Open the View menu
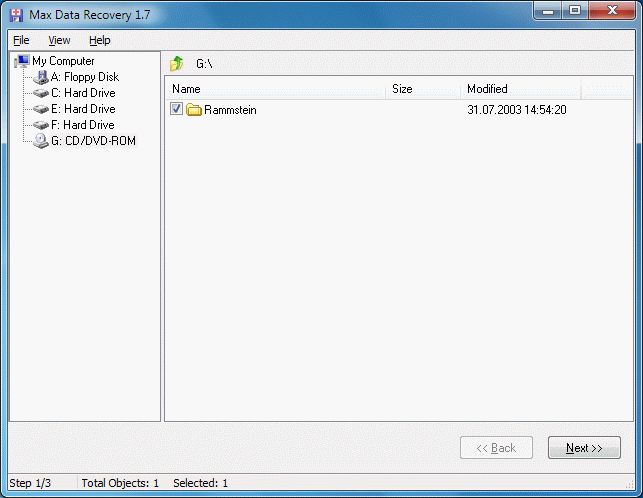This screenshot has height=498, width=643. pyautogui.click(x=59, y=40)
